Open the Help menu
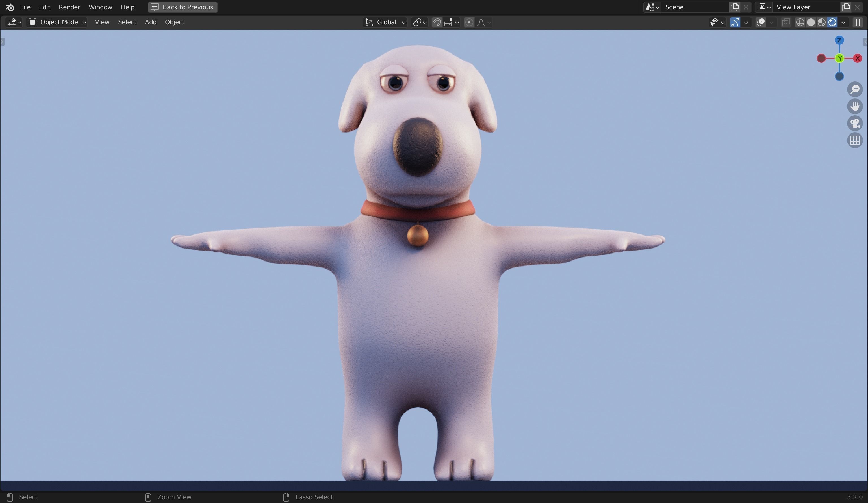 point(127,7)
